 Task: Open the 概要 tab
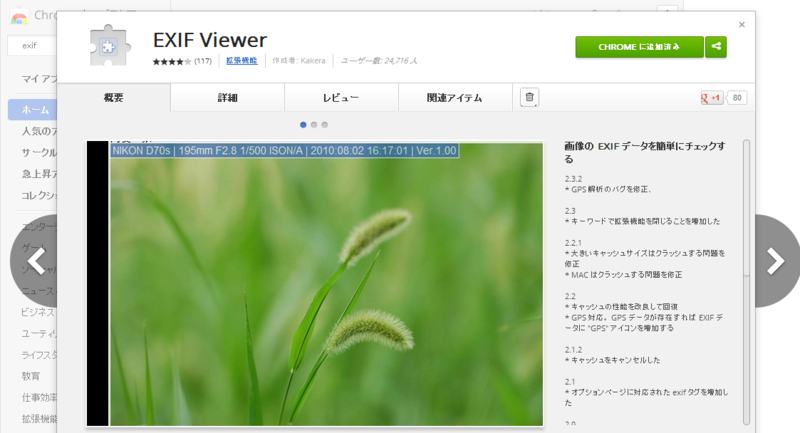114,97
